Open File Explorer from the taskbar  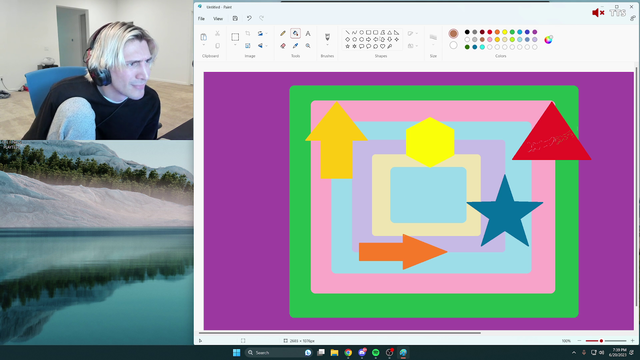pos(334,353)
